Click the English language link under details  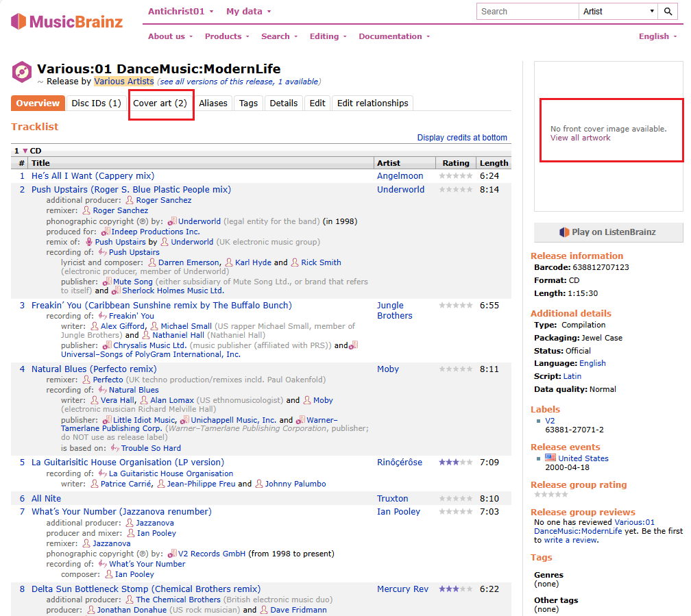(x=592, y=363)
